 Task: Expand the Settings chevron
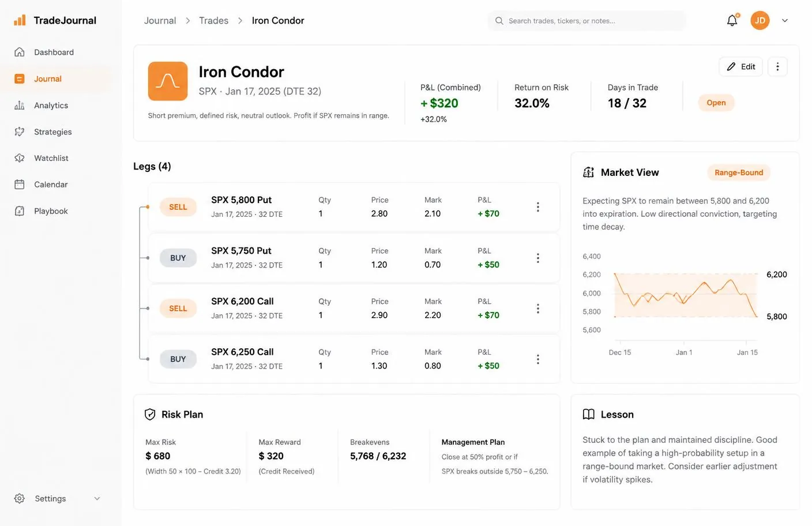[97, 498]
